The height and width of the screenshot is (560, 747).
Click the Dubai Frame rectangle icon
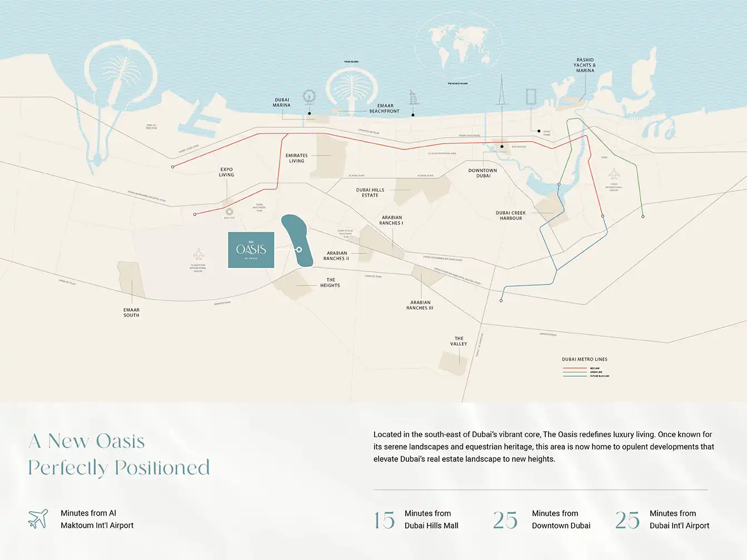[531, 97]
